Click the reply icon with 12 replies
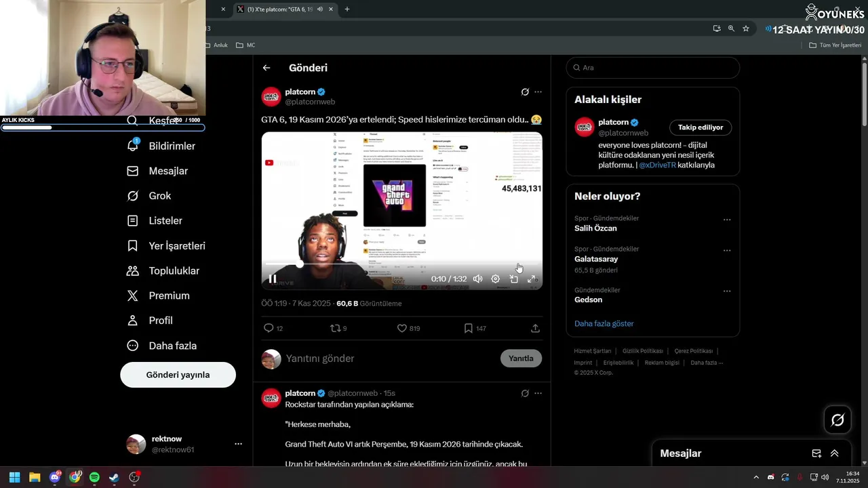 point(269,328)
